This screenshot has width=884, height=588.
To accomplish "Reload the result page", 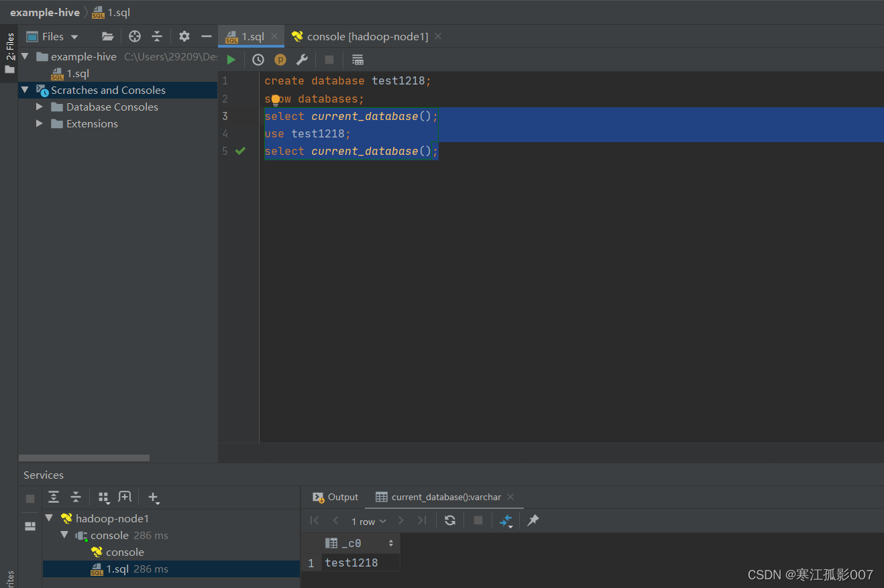I will pyautogui.click(x=450, y=520).
